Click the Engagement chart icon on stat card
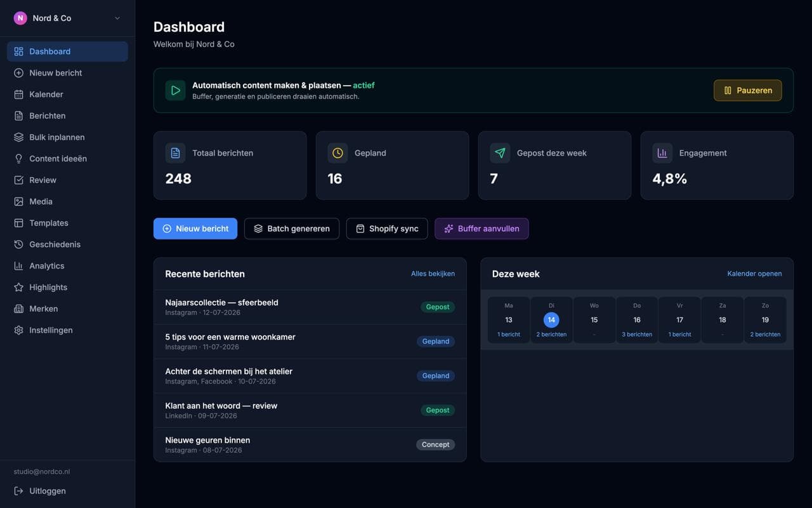Viewport: 812px width, 508px height. point(662,153)
